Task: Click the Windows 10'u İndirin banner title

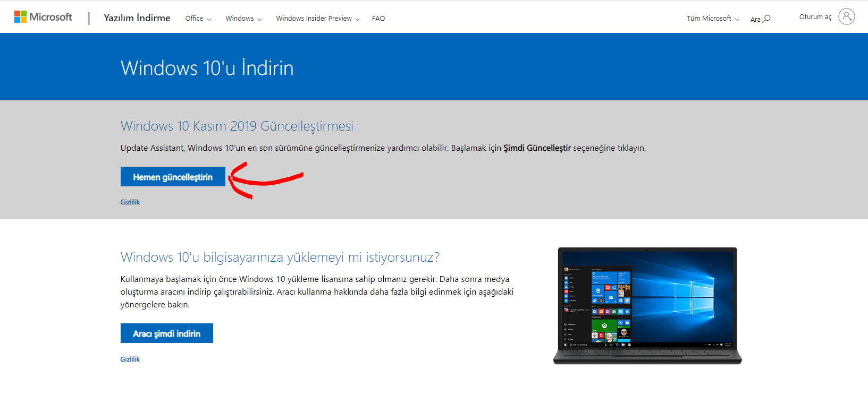Action: [x=207, y=68]
